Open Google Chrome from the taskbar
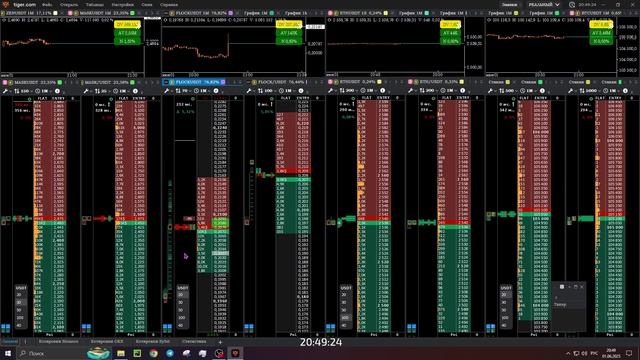640x360 pixels. coord(153,353)
